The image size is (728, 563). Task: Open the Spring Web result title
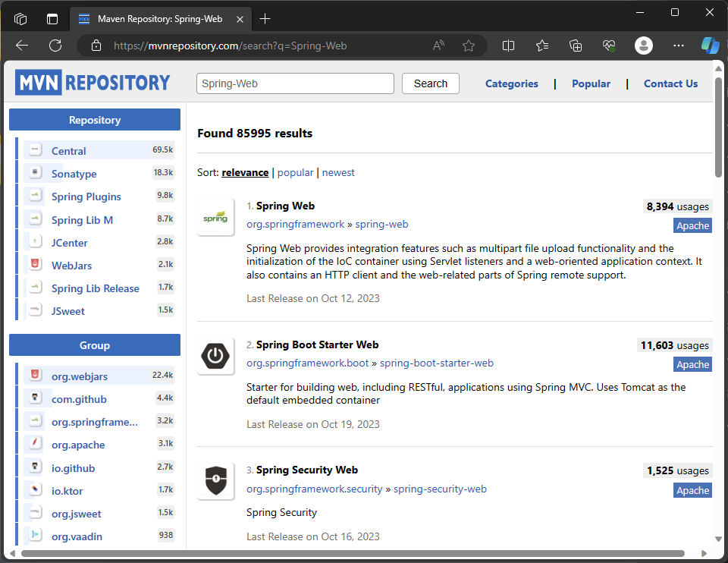285,206
